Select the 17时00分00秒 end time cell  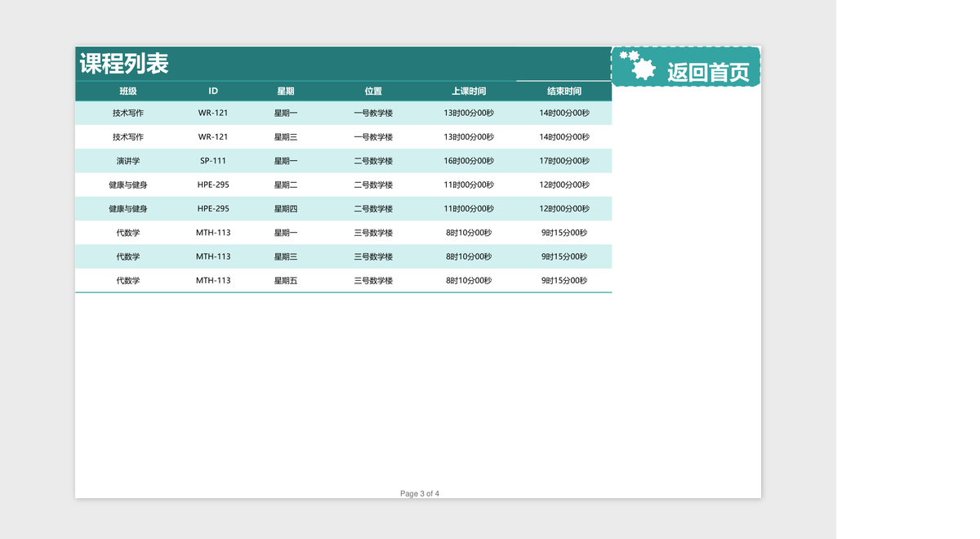(564, 161)
